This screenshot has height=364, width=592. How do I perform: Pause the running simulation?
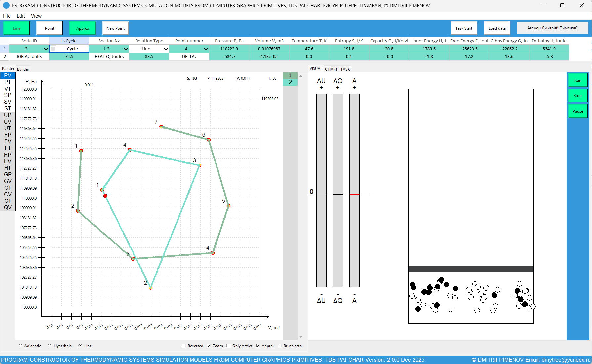pyautogui.click(x=577, y=111)
